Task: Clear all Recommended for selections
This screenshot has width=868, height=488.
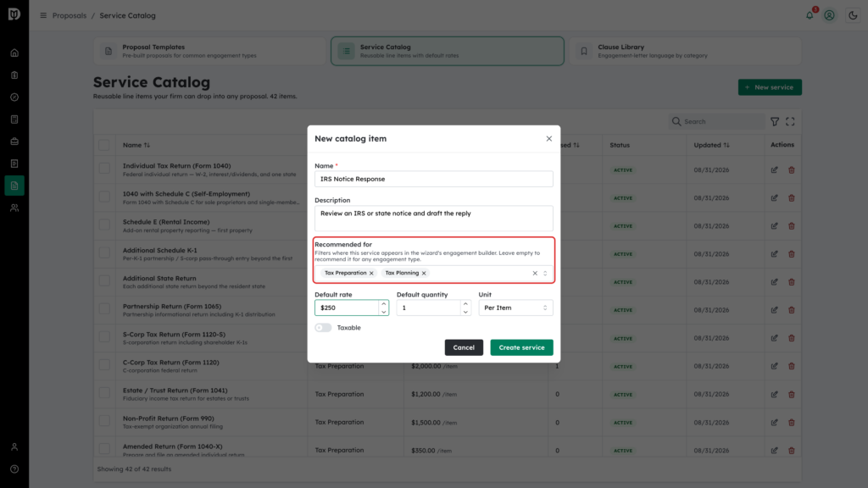Action: (535, 274)
